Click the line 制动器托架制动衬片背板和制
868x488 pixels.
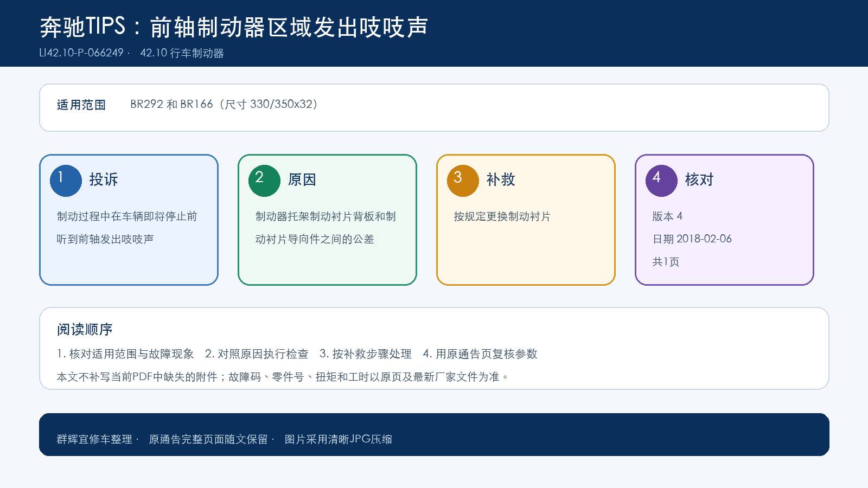[325, 216]
